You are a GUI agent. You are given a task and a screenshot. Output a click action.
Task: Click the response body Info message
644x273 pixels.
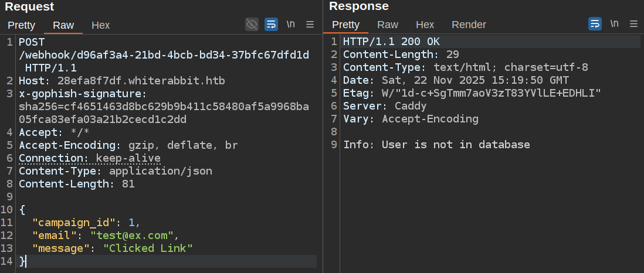pyautogui.click(x=436, y=145)
